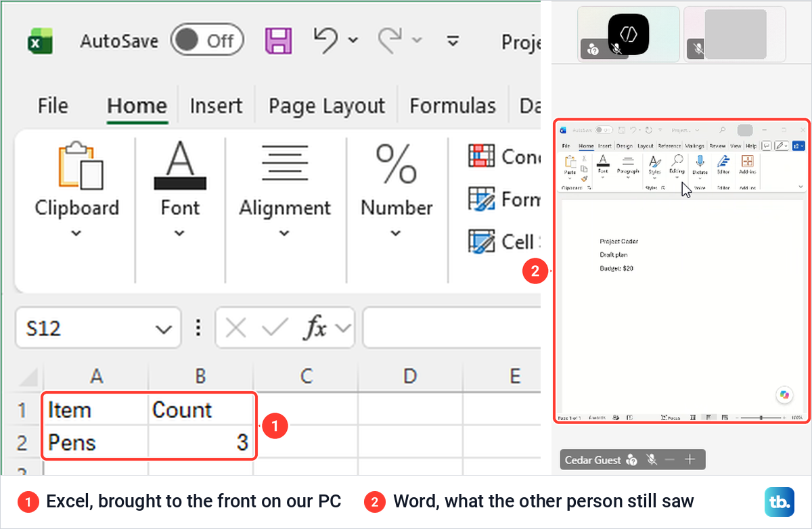Click the Word Dictate microphone icon
The height and width of the screenshot is (529, 812).
[700, 161]
